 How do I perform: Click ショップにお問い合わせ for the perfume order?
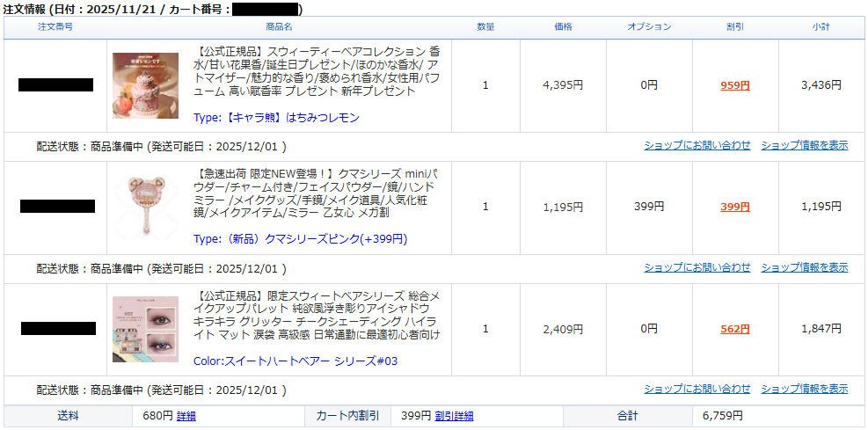pyautogui.click(x=697, y=145)
